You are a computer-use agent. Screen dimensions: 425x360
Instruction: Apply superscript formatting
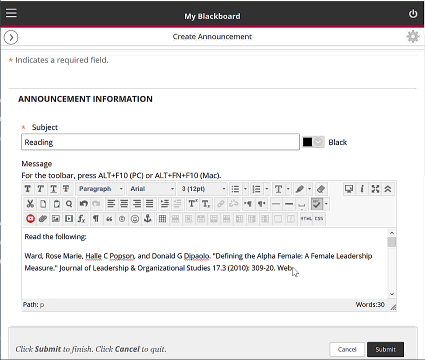193,204
